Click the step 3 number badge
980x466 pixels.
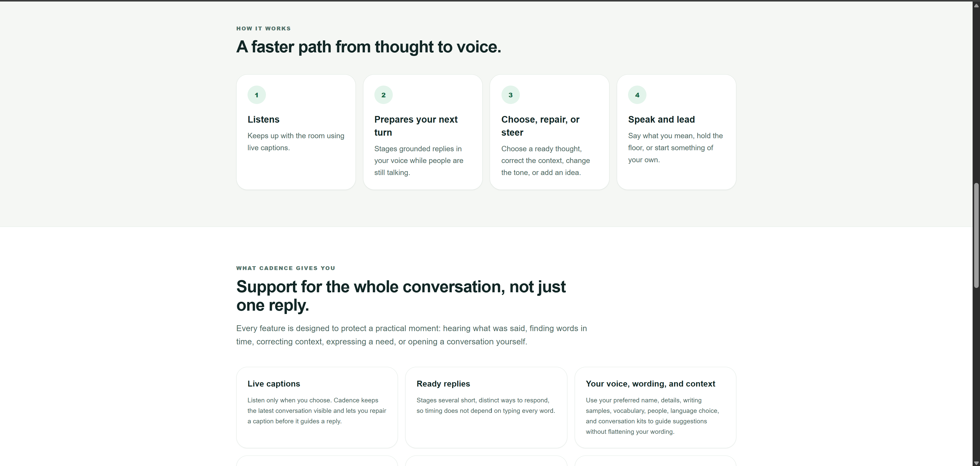click(x=510, y=95)
